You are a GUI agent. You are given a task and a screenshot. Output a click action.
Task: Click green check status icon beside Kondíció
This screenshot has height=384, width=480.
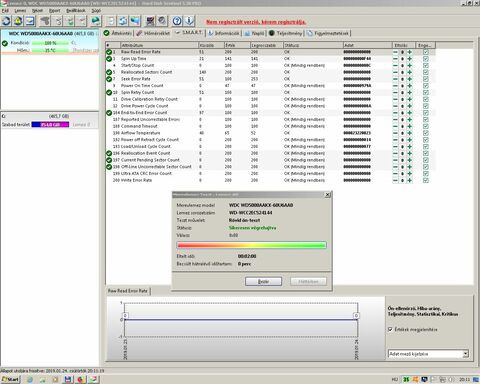pos(5,43)
